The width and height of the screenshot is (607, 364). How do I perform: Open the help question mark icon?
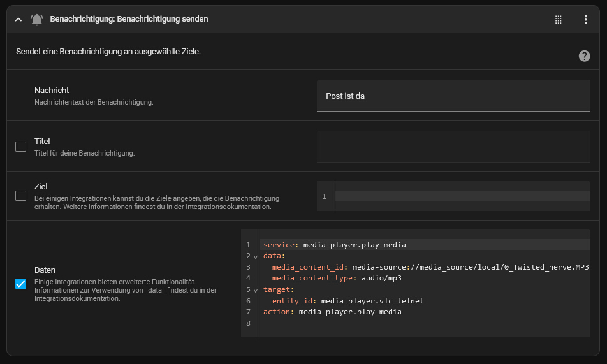[x=584, y=56]
